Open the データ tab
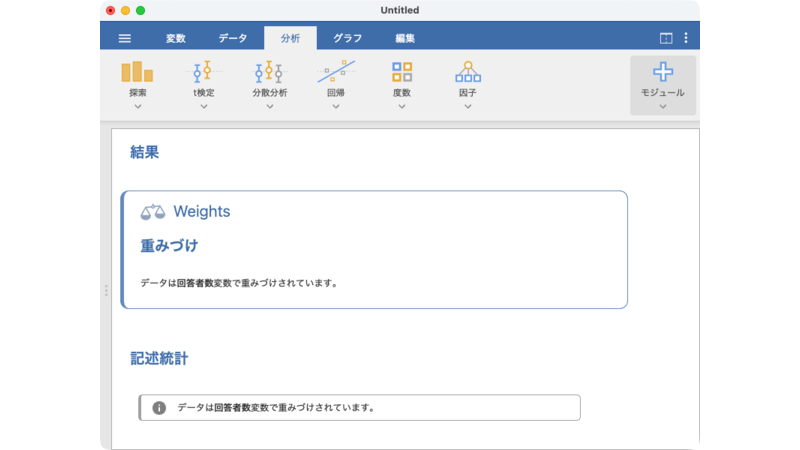This screenshot has width=800, height=450. pos(233,38)
